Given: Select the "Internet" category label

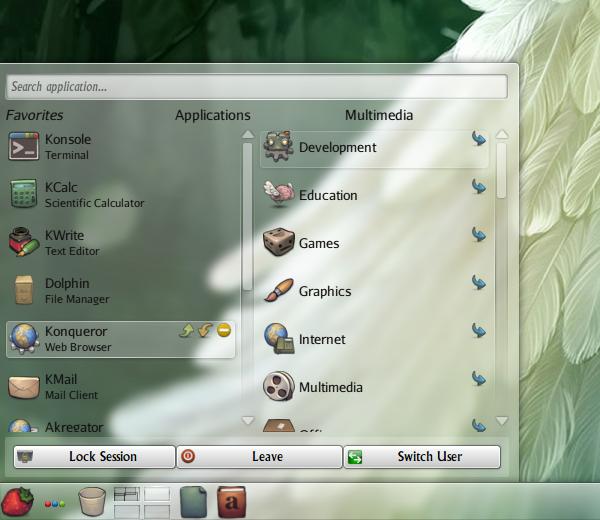Looking at the screenshot, I should coord(322,339).
